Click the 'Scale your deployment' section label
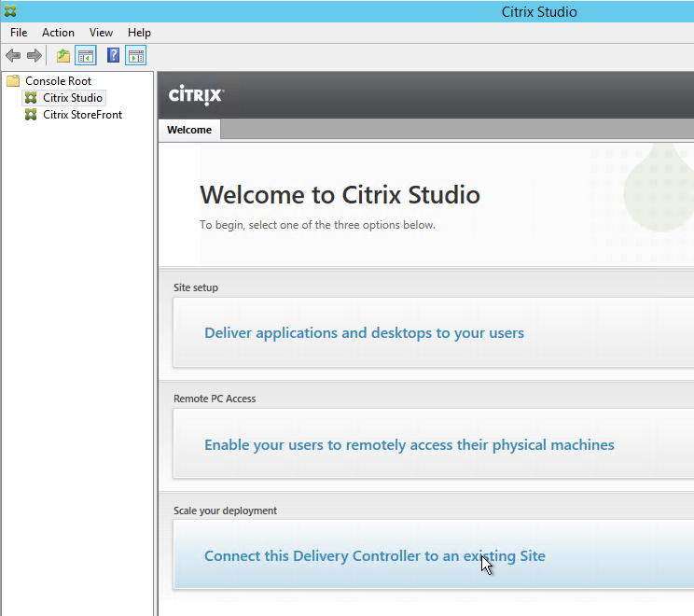 (225, 511)
